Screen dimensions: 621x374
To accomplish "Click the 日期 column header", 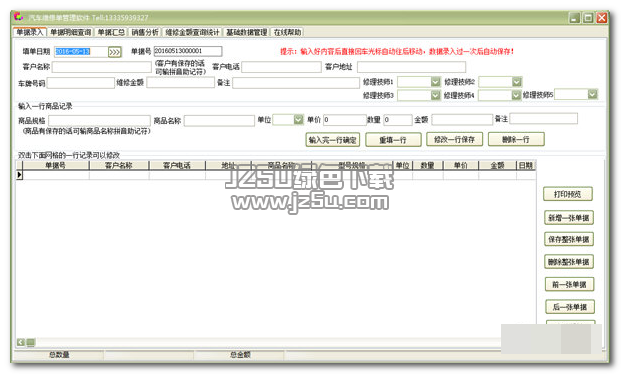I will click(526, 166).
